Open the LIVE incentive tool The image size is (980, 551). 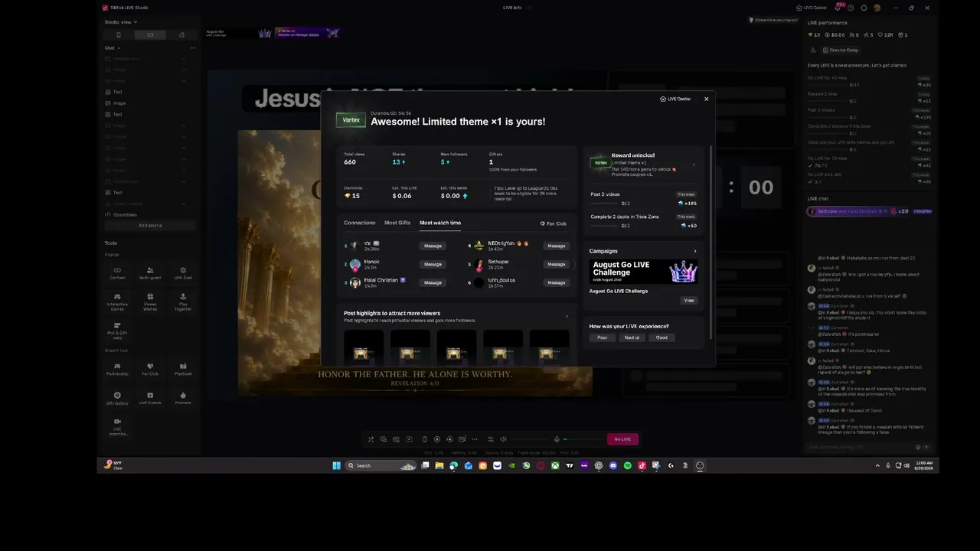(117, 427)
